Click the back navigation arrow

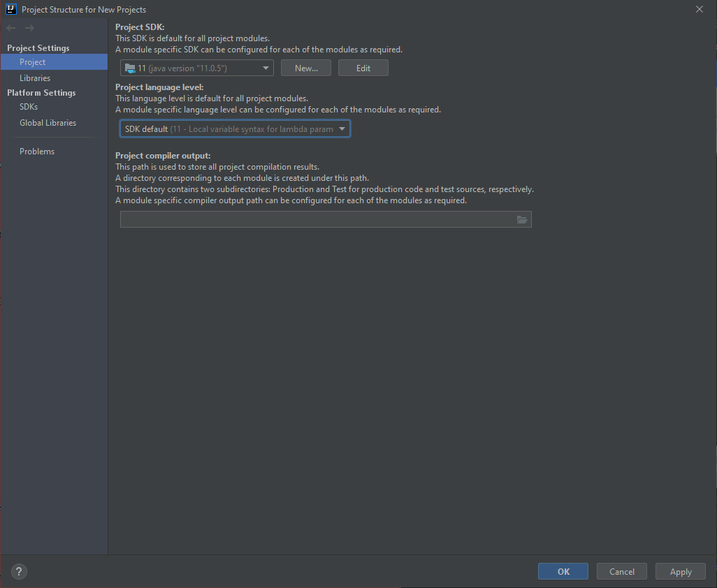click(11, 28)
